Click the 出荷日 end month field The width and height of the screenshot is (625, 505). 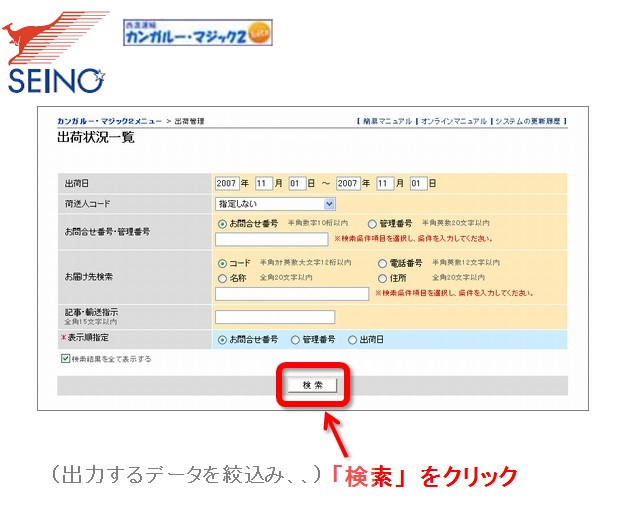pos(384,184)
